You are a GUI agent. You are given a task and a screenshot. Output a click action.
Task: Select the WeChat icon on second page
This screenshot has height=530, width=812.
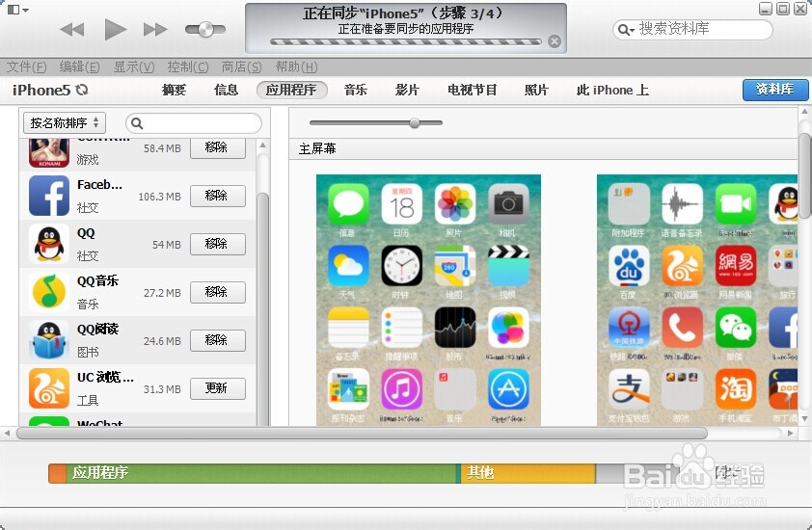(x=736, y=328)
